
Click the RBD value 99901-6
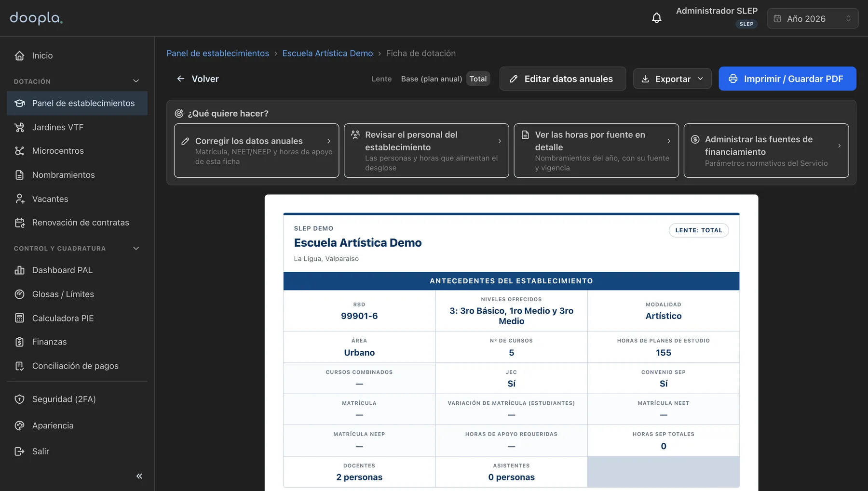pos(359,316)
